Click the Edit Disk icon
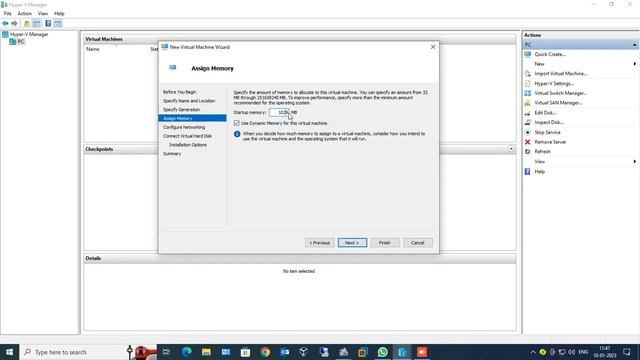The height and width of the screenshot is (360, 640). 528,113
